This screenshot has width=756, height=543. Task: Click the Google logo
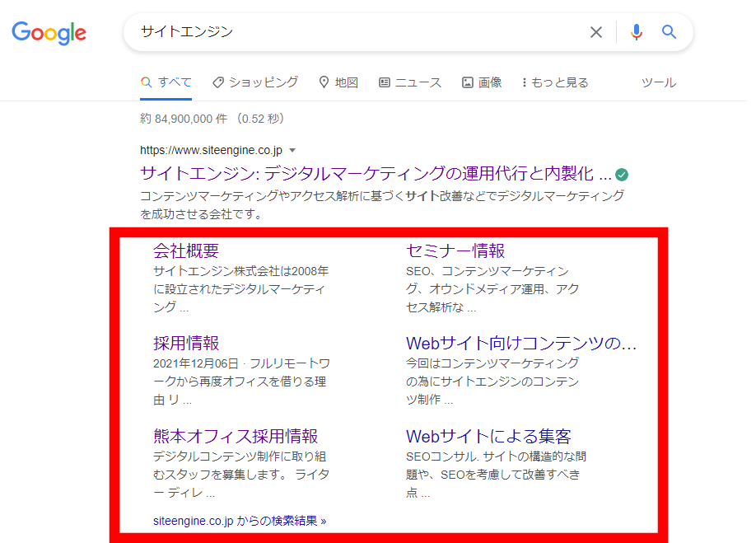pos(49,33)
